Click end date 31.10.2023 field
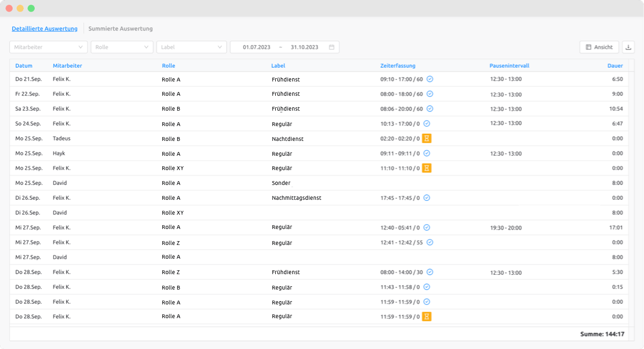The width and height of the screenshot is (644, 349). (x=304, y=47)
